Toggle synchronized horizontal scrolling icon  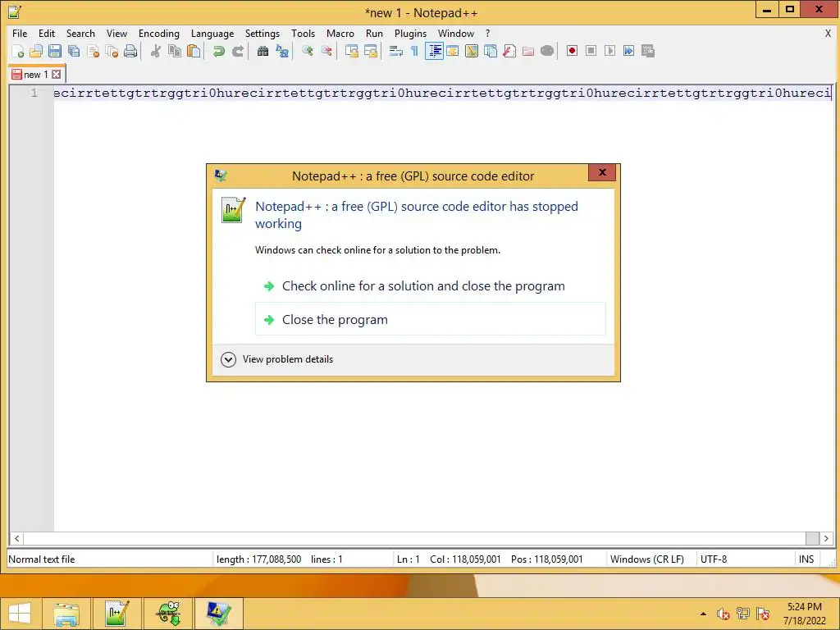[x=370, y=52]
